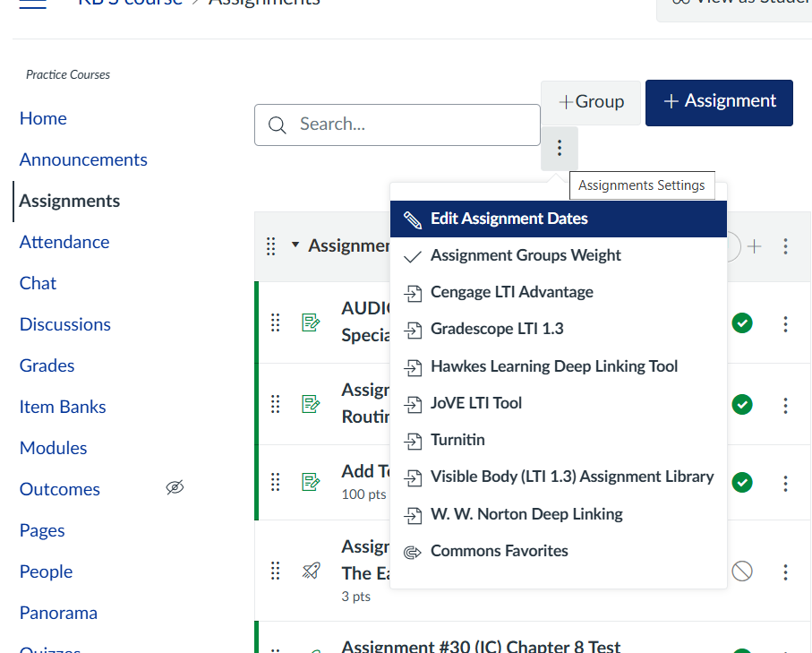Toggle the published state of Add T assignment

click(x=742, y=483)
